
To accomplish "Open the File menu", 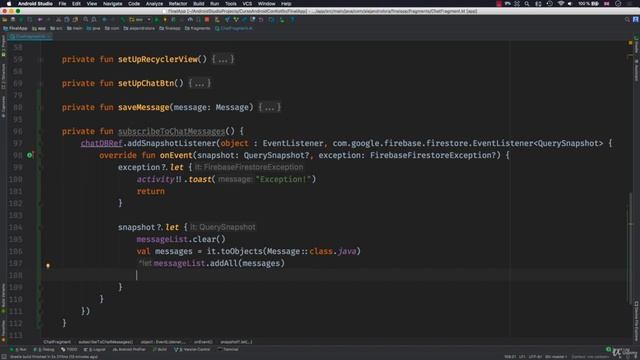I will (x=62, y=4).
